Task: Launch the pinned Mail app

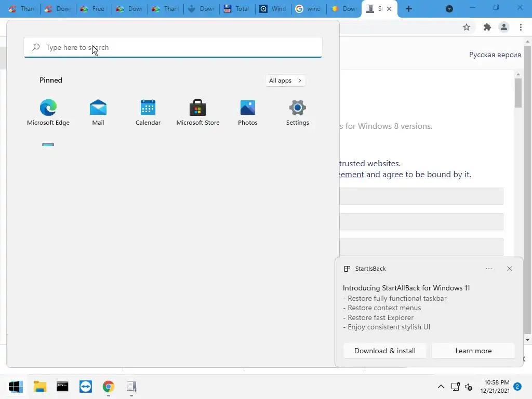Action: 98,113
